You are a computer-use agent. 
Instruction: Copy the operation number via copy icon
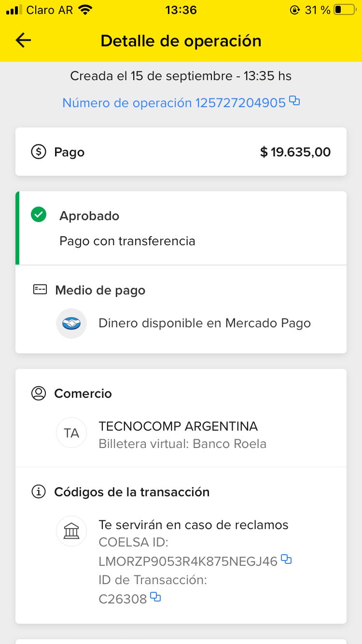coord(294,101)
